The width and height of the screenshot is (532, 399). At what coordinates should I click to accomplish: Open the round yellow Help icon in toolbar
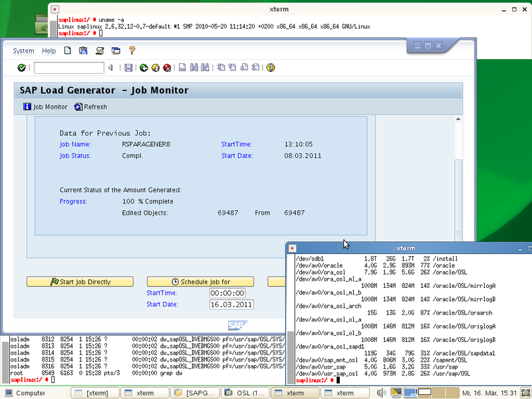tap(271, 68)
